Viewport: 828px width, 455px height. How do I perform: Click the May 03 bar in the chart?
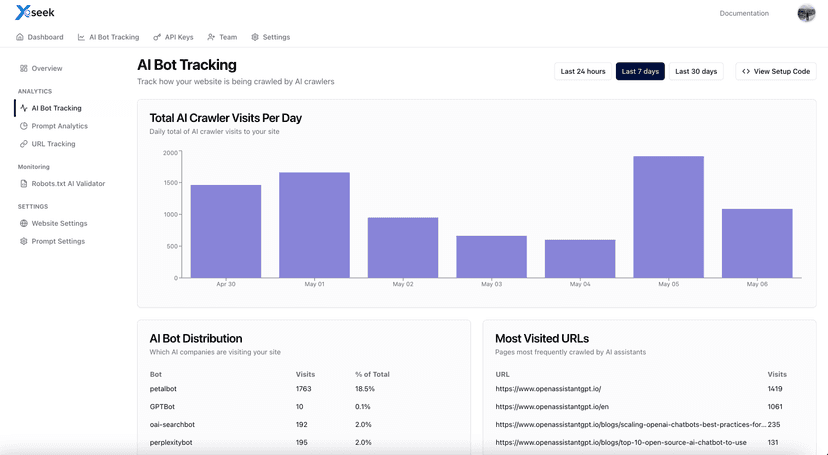[492, 257]
